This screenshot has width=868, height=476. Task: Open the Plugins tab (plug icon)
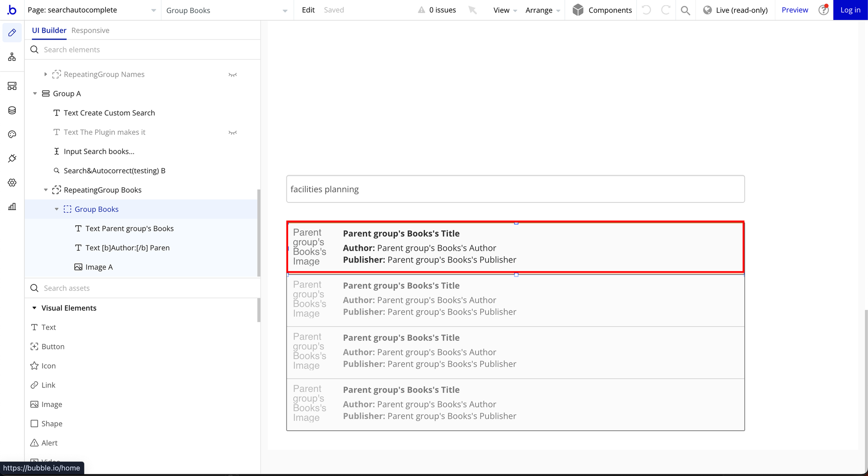pos(12,158)
